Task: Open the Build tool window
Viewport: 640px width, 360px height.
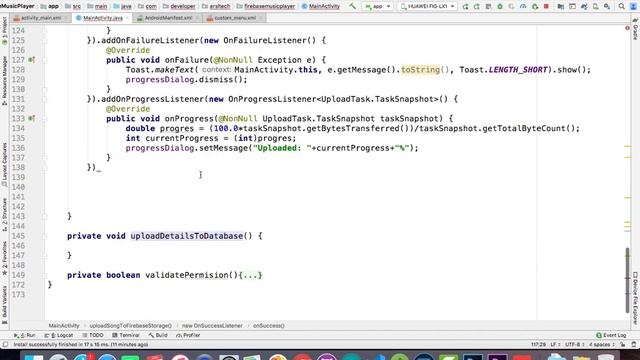Action: (x=158, y=335)
